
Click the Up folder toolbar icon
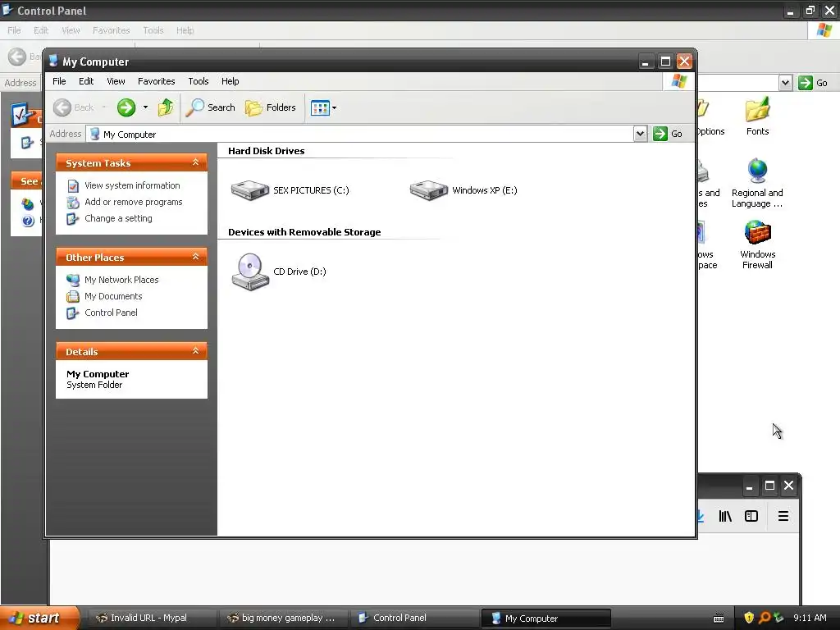point(166,107)
